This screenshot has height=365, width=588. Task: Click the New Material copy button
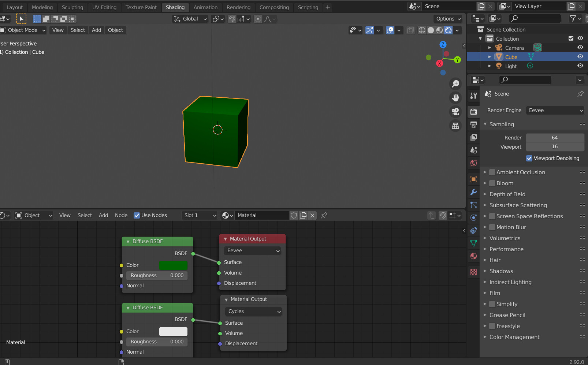point(303,215)
